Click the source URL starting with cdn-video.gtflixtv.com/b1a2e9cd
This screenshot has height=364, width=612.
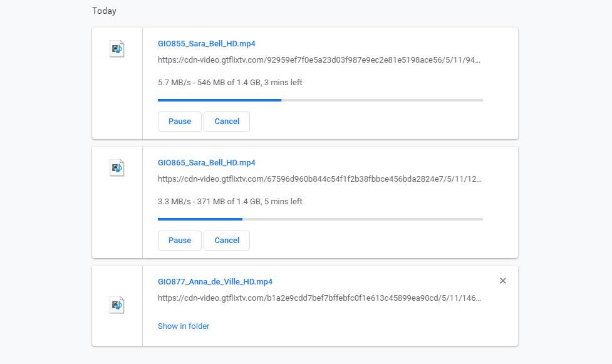pyautogui.click(x=319, y=298)
